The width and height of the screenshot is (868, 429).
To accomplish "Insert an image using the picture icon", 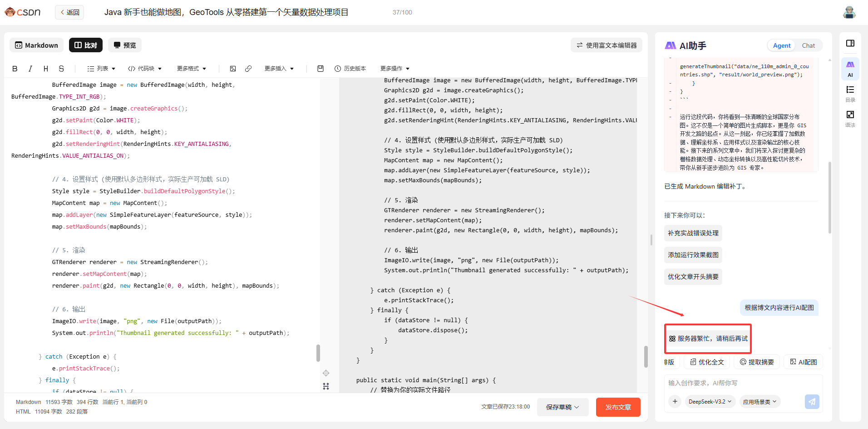I will coord(233,69).
